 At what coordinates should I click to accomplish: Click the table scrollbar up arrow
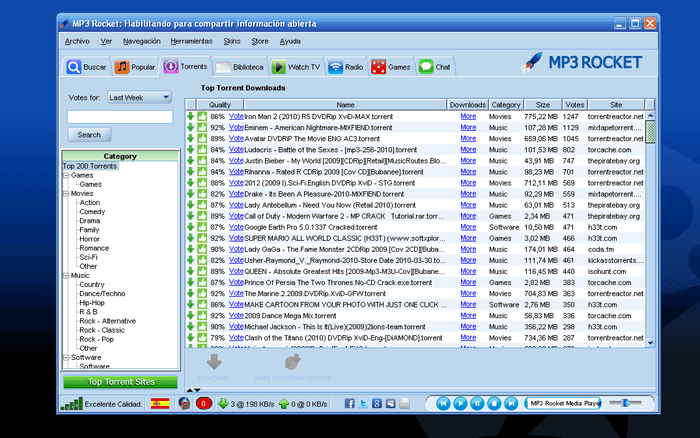650,116
